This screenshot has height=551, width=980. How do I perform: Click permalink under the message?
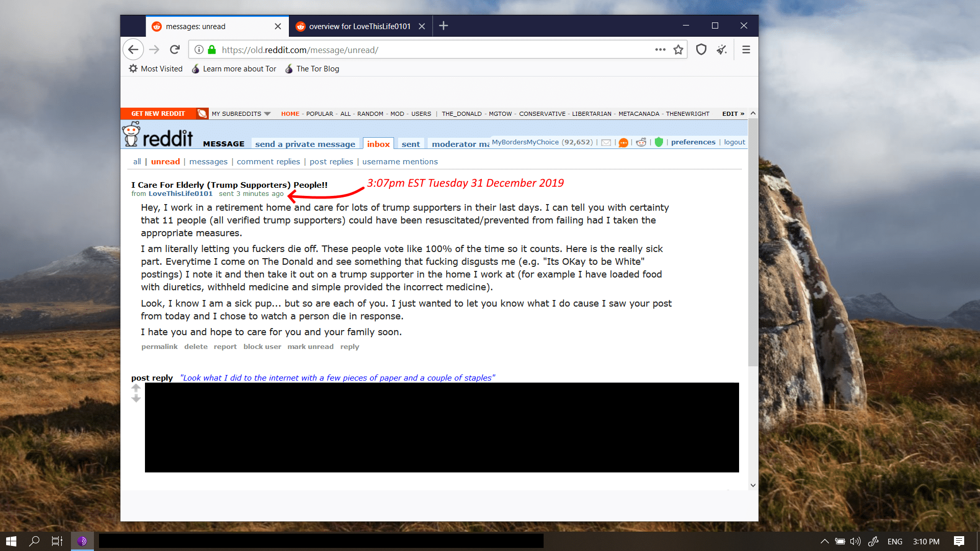pyautogui.click(x=159, y=347)
